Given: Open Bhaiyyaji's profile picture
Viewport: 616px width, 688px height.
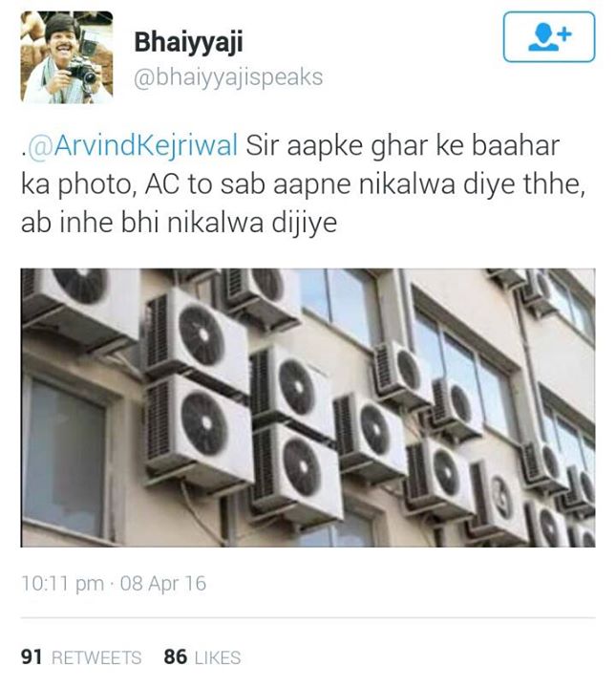Looking at the screenshot, I should coord(67,57).
